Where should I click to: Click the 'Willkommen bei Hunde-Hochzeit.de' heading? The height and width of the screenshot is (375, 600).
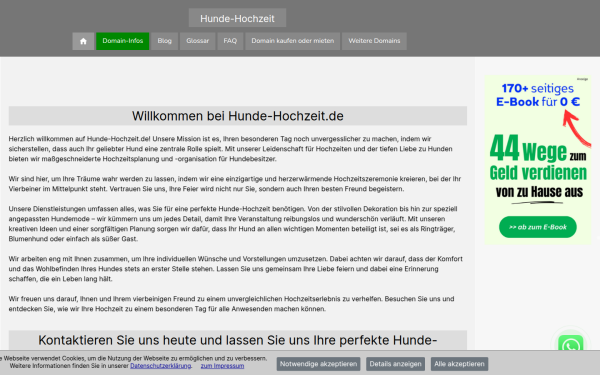click(238, 116)
